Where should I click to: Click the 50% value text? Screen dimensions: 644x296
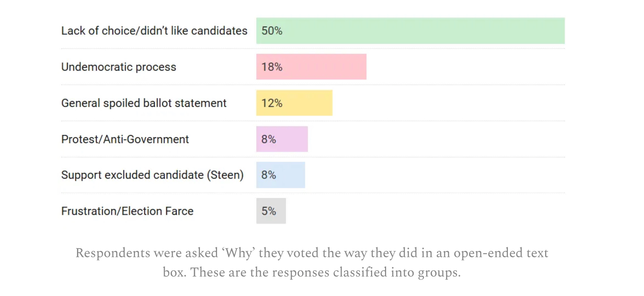point(272,31)
